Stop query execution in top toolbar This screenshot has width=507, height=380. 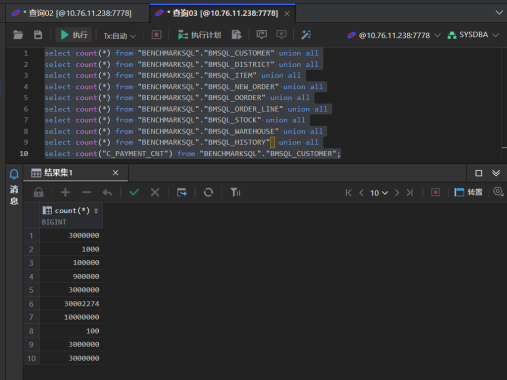[x=156, y=35]
